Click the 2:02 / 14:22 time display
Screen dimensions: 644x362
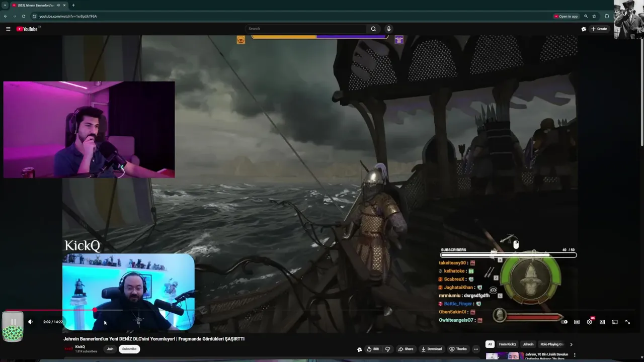(53, 322)
